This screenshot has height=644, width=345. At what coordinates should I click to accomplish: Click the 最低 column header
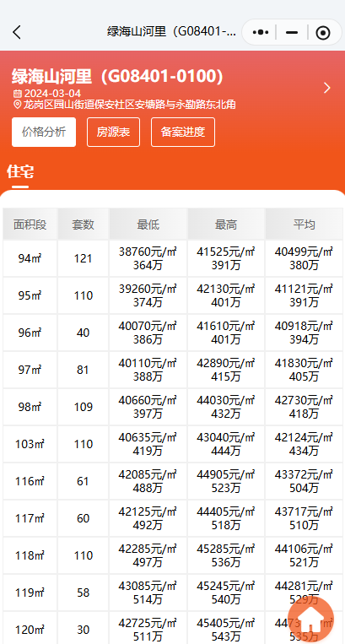[x=148, y=225]
